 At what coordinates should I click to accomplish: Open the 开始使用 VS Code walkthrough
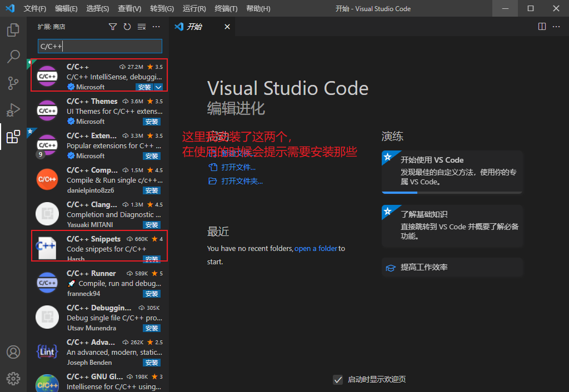[x=452, y=172]
